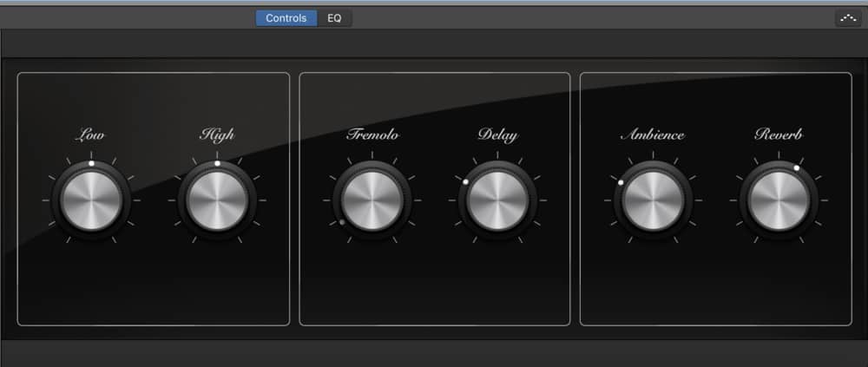Click the automation curve icon button
The image size is (868, 367).
pyautogui.click(x=848, y=18)
